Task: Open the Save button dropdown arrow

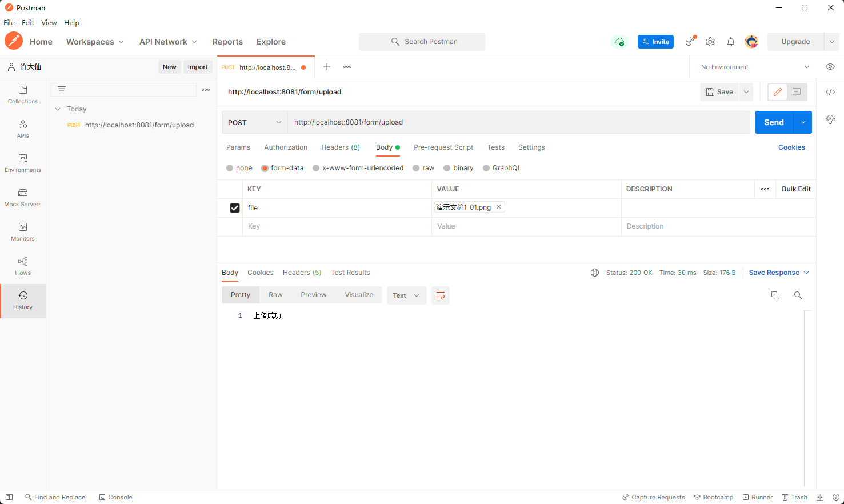Action: coord(746,92)
